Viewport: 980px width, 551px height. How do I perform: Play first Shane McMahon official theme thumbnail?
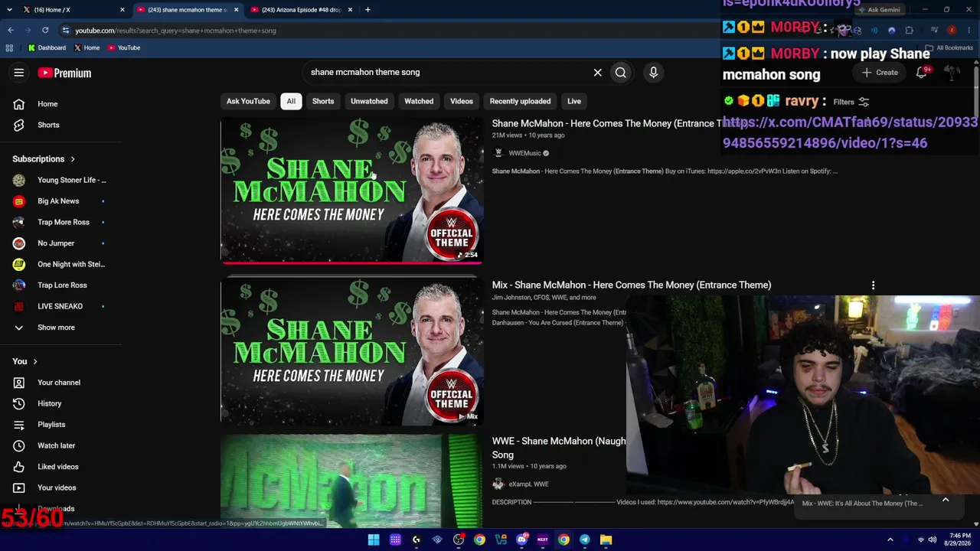click(351, 191)
